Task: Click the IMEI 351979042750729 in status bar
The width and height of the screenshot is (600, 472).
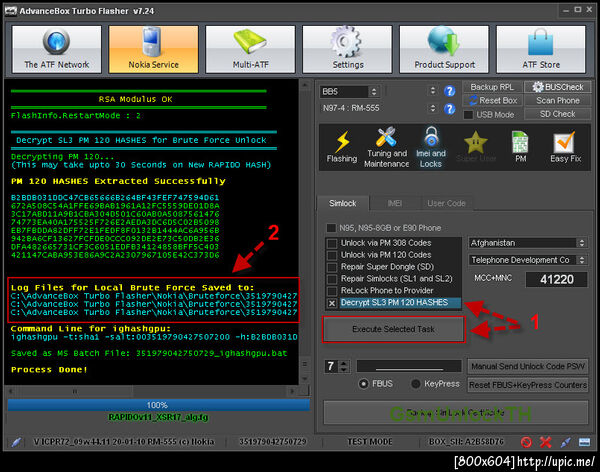Action: pos(273,442)
